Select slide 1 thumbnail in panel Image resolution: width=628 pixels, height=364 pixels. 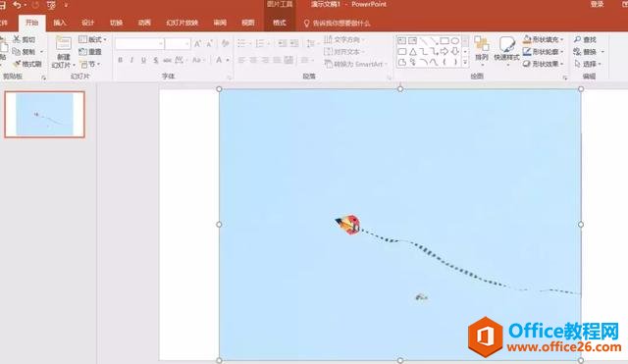44,115
